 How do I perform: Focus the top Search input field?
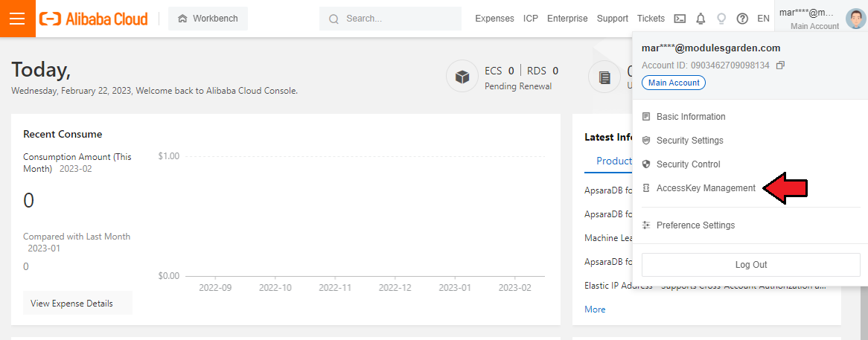tap(390, 19)
